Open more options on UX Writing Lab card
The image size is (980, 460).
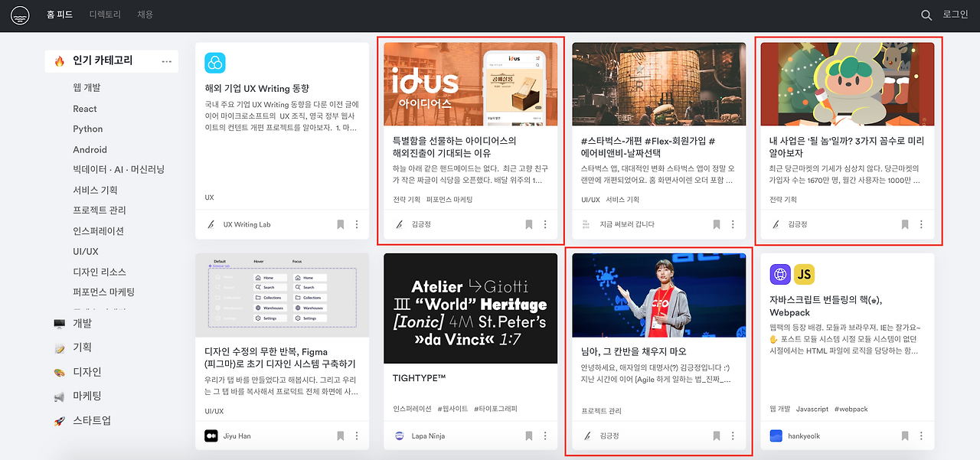(357, 224)
